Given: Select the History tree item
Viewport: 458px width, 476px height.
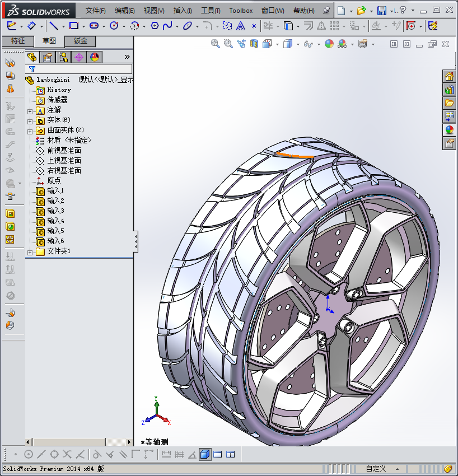Looking at the screenshot, I should pos(59,90).
